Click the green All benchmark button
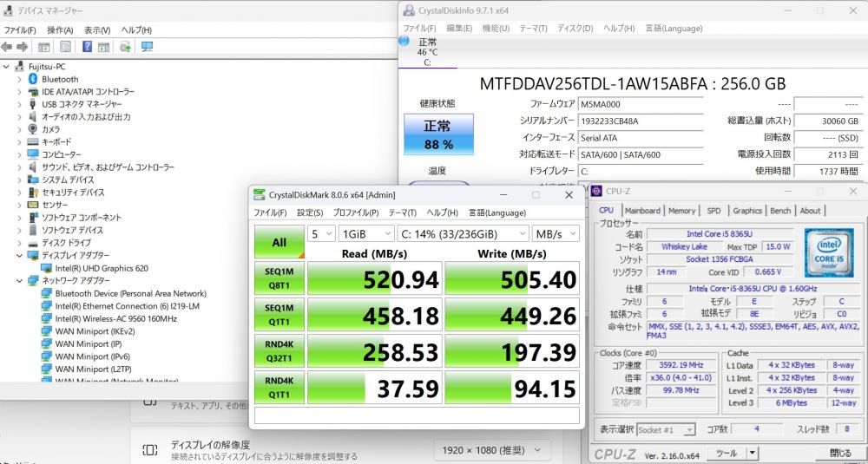 (x=279, y=242)
